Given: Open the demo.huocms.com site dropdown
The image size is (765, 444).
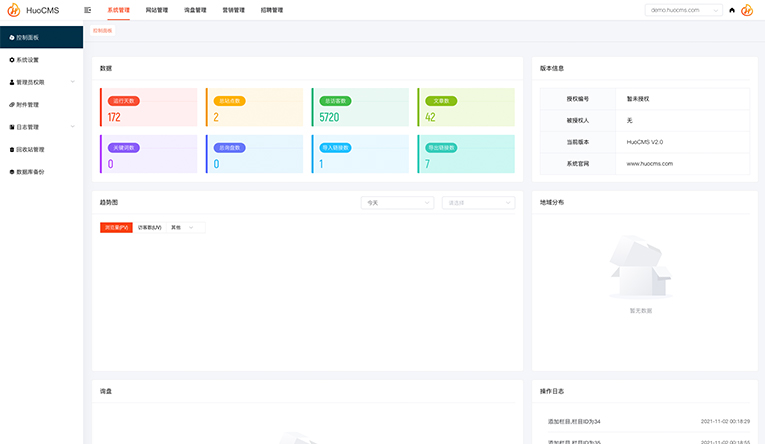Looking at the screenshot, I should 685,10.
